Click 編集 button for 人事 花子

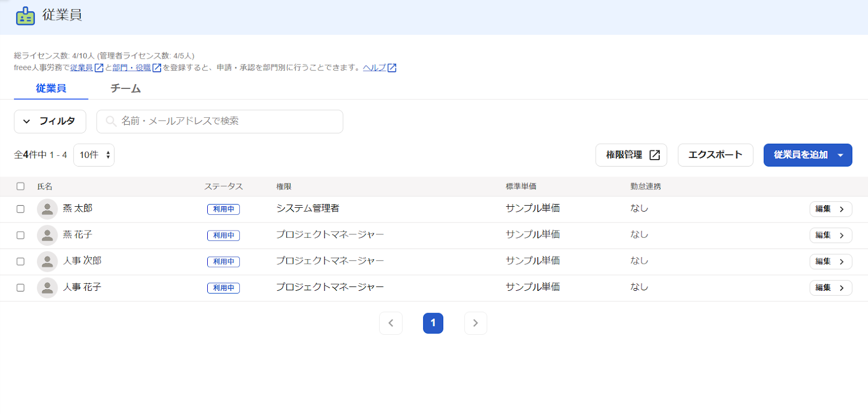click(831, 288)
